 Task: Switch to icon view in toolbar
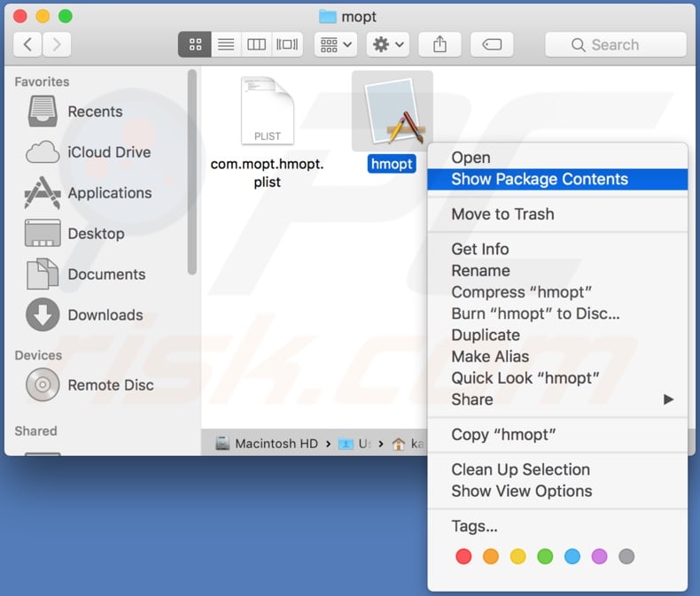[x=195, y=44]
